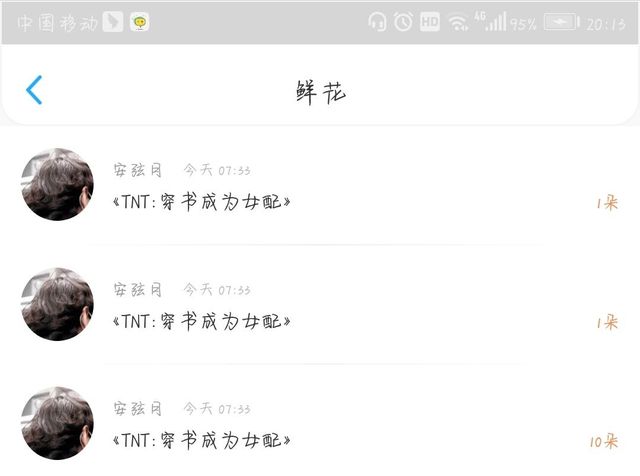Open the first 《TNT:穿书成为女配》 book title
640x476 pixels.
pos(202,202)
